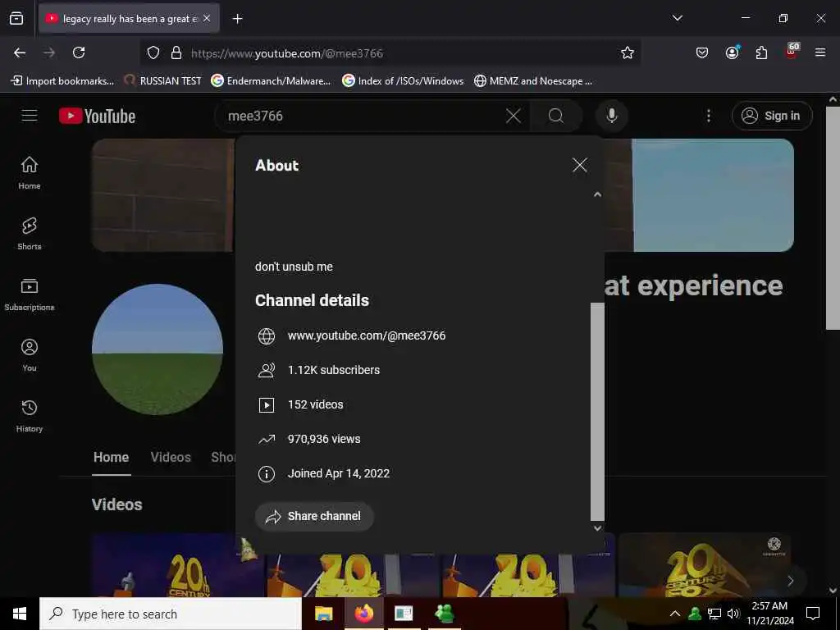Open the Firefox application menu
This screenshot has width=840, height=630.
click(x=820, y=52)
